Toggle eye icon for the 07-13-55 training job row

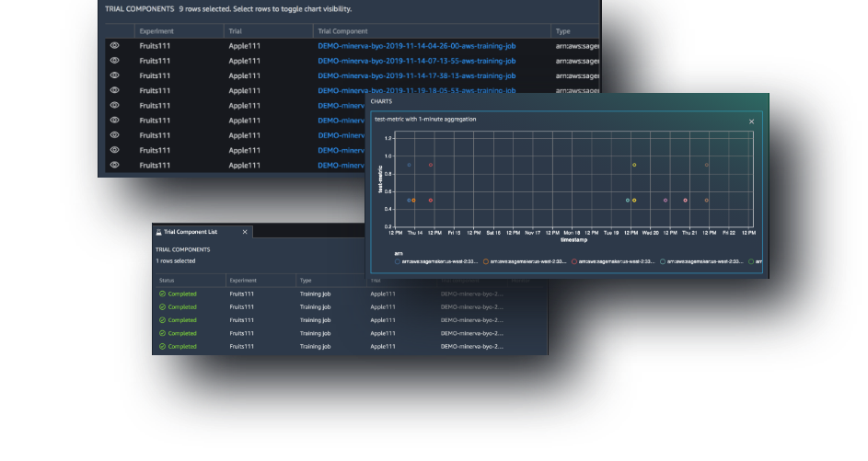pos(114,61)
